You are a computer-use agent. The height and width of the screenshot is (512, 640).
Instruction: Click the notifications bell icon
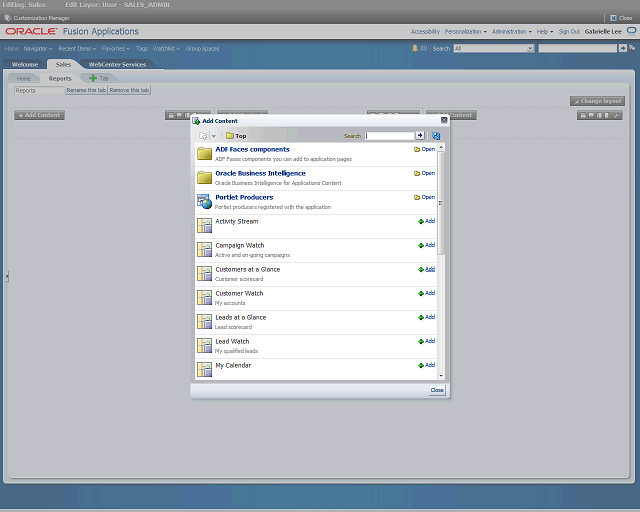[x=415, y=48]
